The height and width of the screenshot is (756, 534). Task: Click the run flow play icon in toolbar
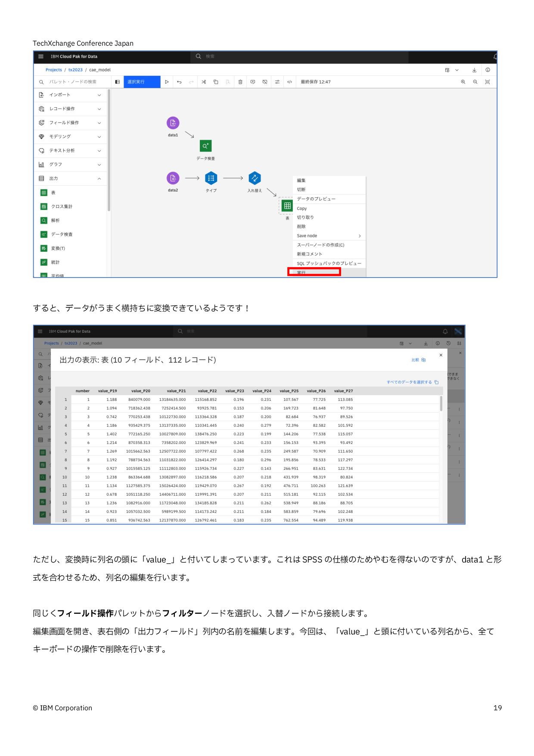167,82
